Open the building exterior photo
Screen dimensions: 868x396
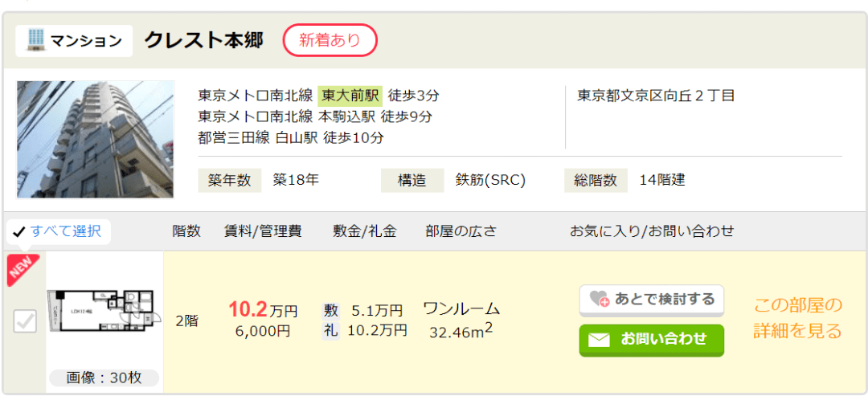[x=95, y=140]
